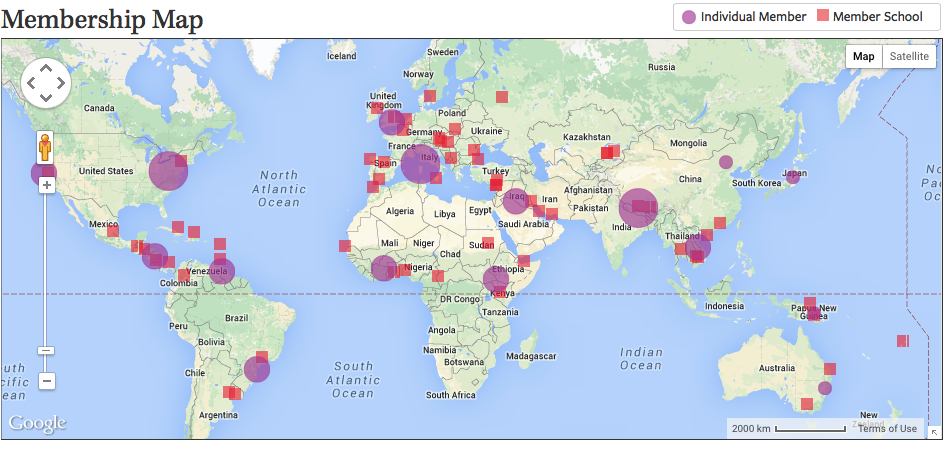
Task: Select the member circle in Central America
Action: (x=155, y=256)
